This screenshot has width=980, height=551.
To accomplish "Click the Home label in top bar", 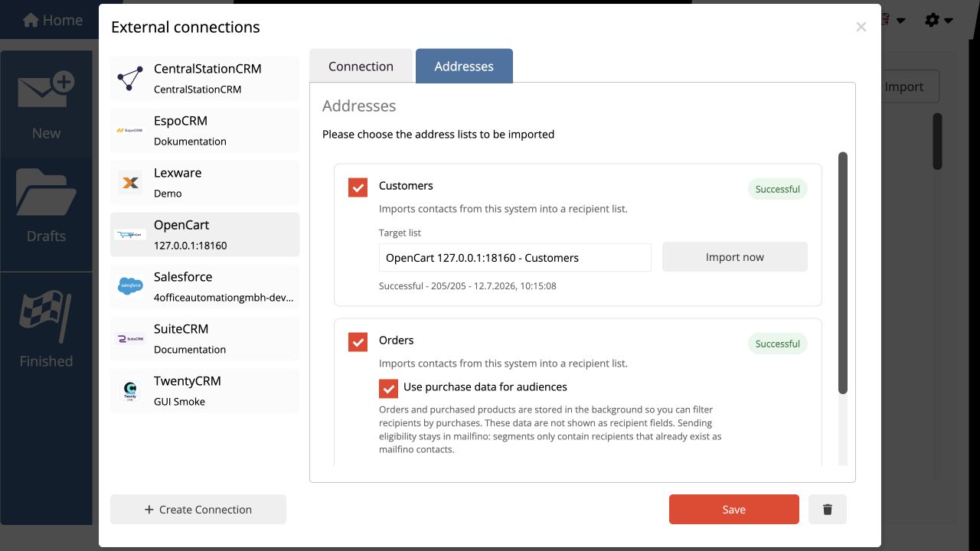I will (63, 21).
